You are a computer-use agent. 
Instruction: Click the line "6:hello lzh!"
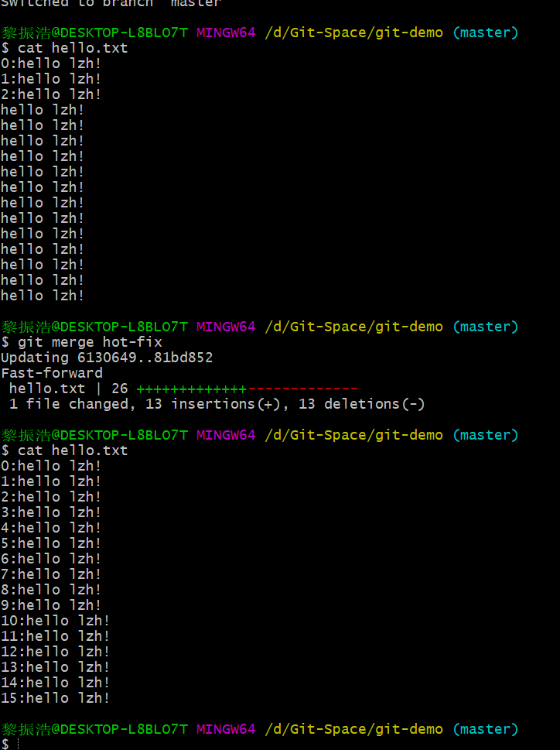tap(51, 559)
